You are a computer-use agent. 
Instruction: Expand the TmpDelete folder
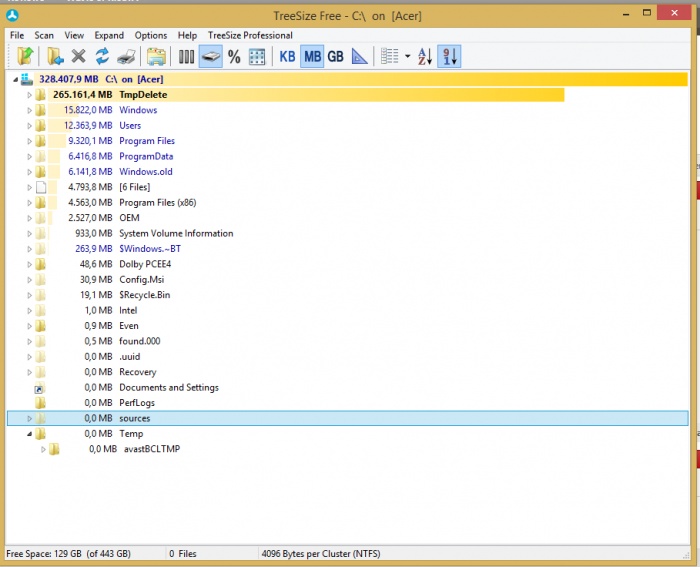point(29,95)
